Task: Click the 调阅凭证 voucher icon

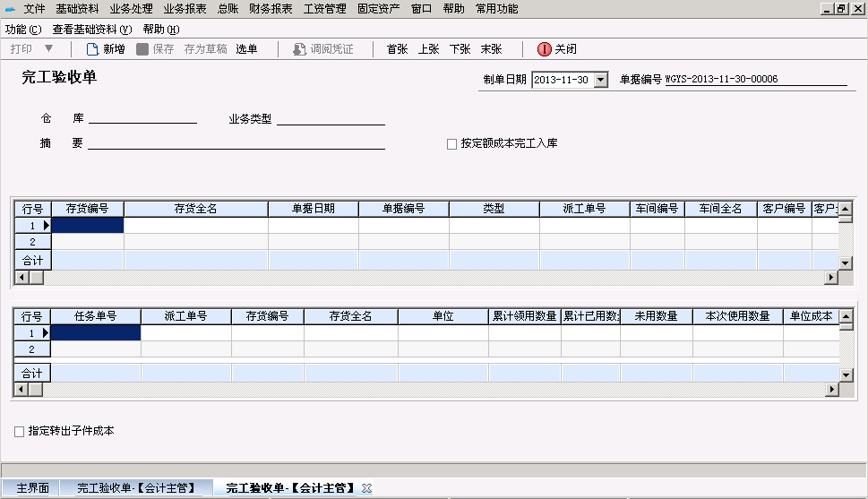Action: click(x=300, y=49)
